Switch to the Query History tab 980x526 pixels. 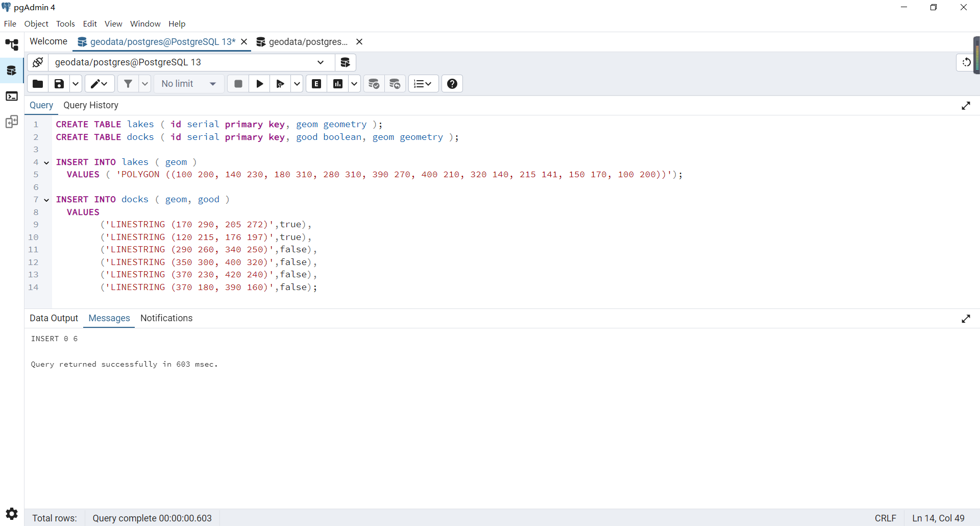91,105
